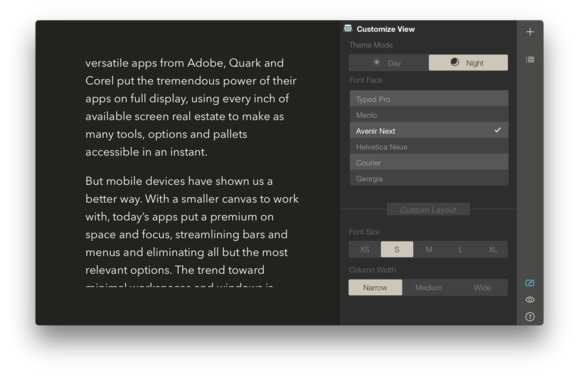Image resolution: width=579 pixels, height=376 pixels.
Task: Choose Helvetica Neue font face
Action: click(429, 147)
